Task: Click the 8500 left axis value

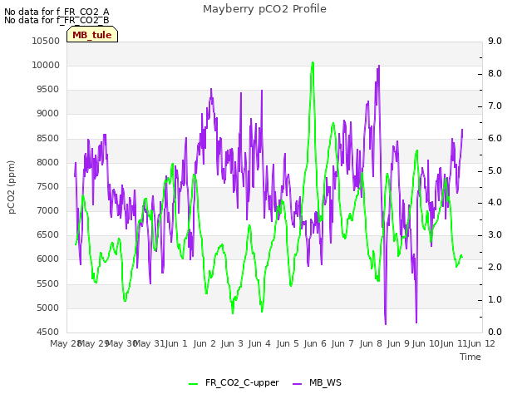Action: click(x=48, y=139)
